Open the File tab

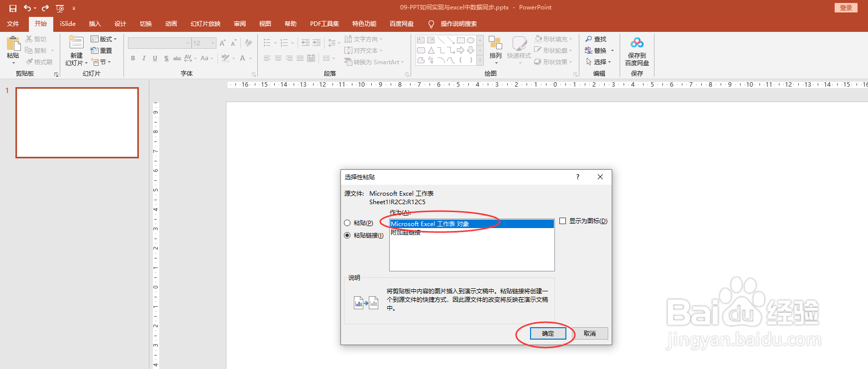tap(13, 24)
